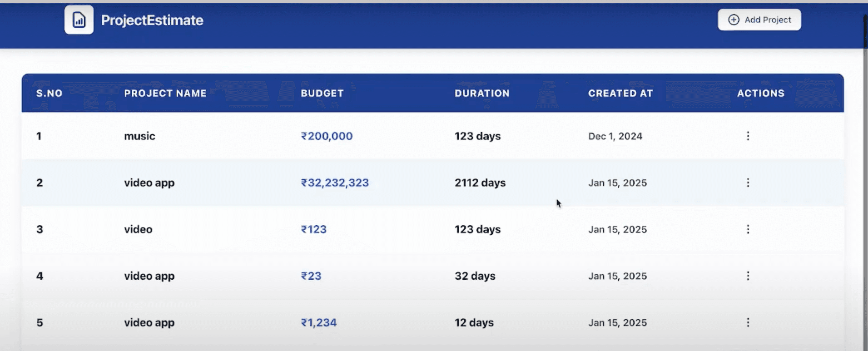Open actions menu for row 3 video
868x351 pixels.
(748, 229)
